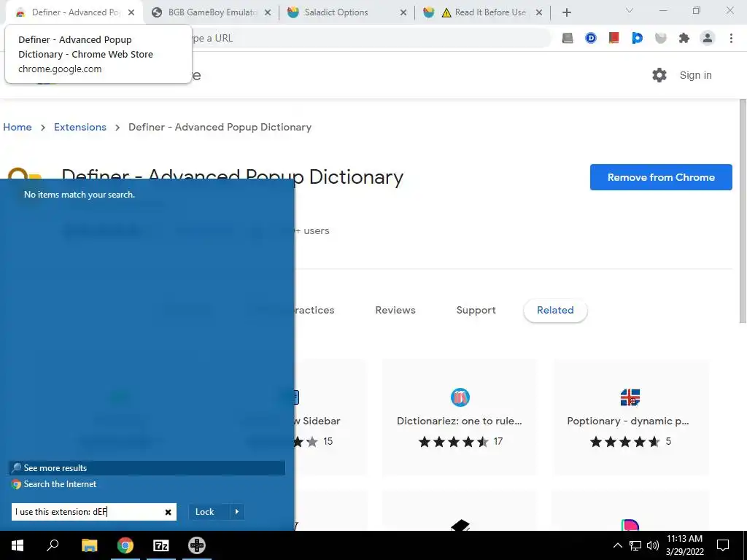Image resolution: width=747 pixels, height=560 pixels.
Task: Go to the Home breadcrumb link
Action: (18, 127)
